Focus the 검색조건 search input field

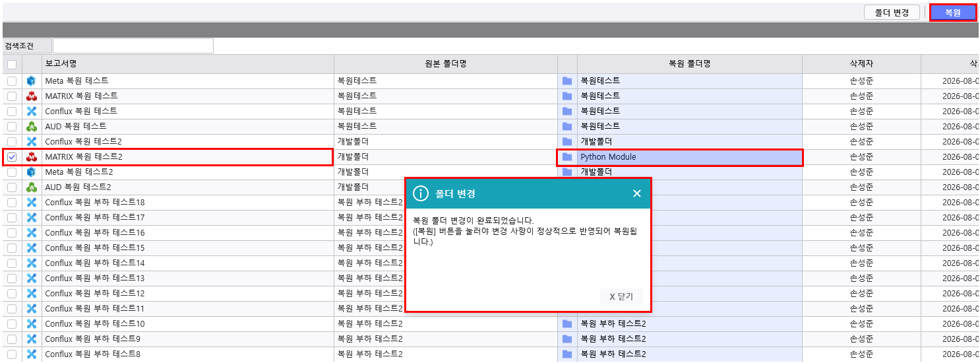point(133,46)
